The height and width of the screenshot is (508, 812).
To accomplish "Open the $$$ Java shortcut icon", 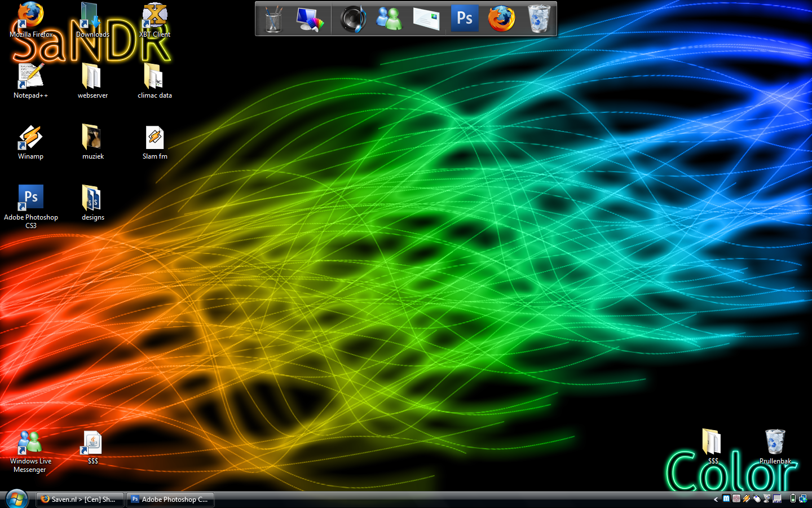I will tap(92, 447).
